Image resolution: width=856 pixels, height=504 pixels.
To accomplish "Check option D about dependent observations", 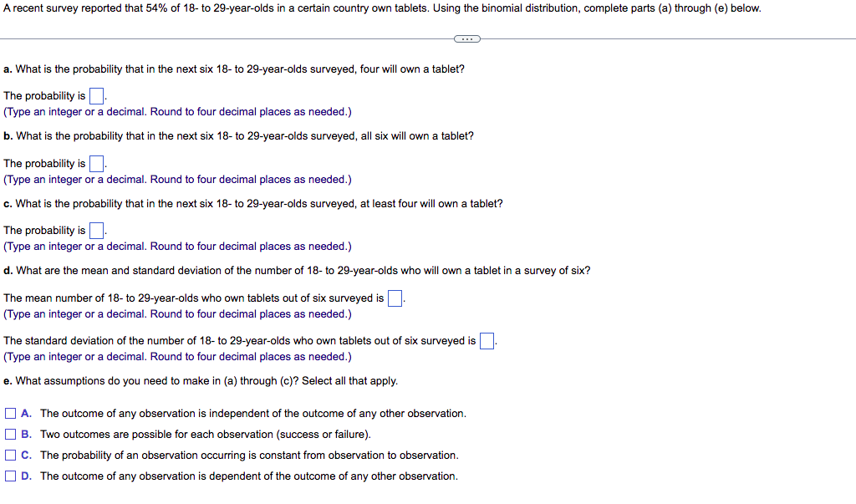I will (x=10, y=476).
